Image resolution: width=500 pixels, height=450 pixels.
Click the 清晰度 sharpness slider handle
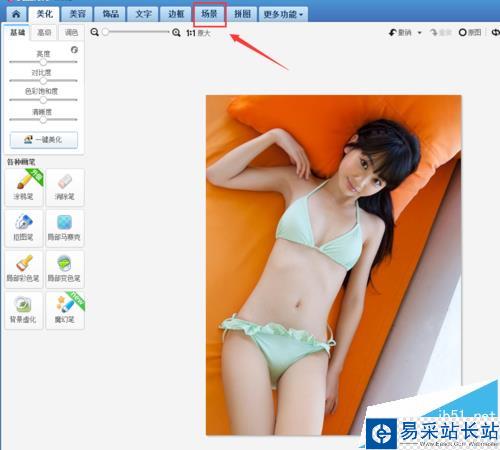click(x=43, y=119)
